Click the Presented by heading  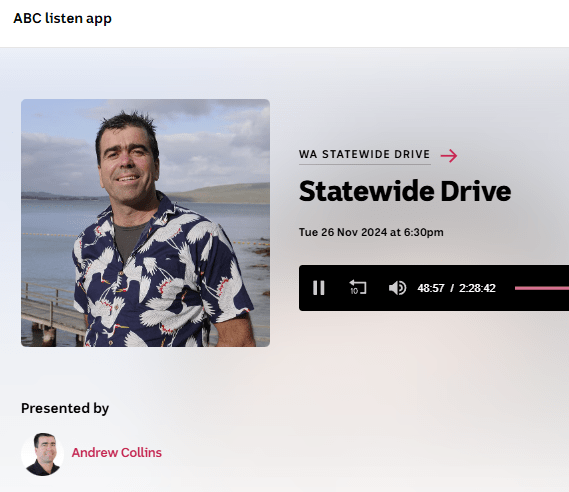coord(65,409)
